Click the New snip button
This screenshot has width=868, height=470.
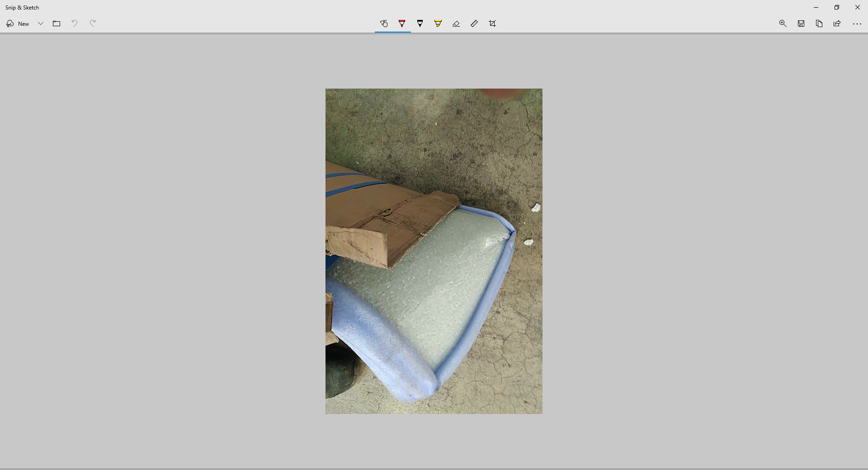pyautogui.click(x=18, y=23)
